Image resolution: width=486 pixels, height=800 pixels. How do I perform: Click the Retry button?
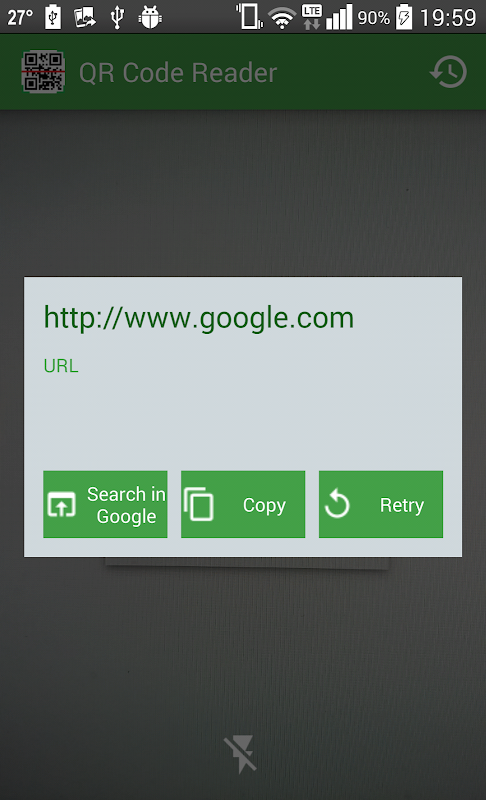380,504
